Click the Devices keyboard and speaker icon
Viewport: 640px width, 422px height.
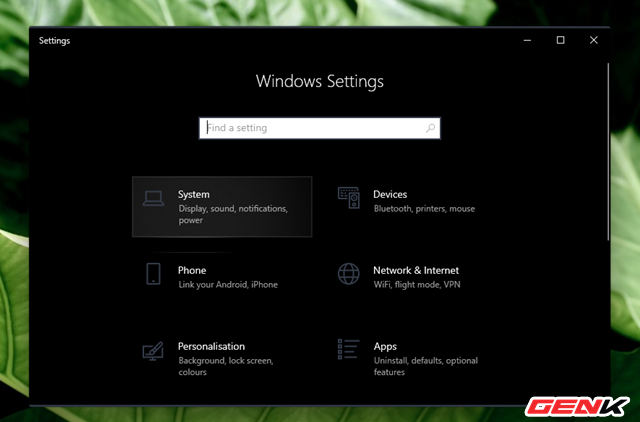click(348, 198)
